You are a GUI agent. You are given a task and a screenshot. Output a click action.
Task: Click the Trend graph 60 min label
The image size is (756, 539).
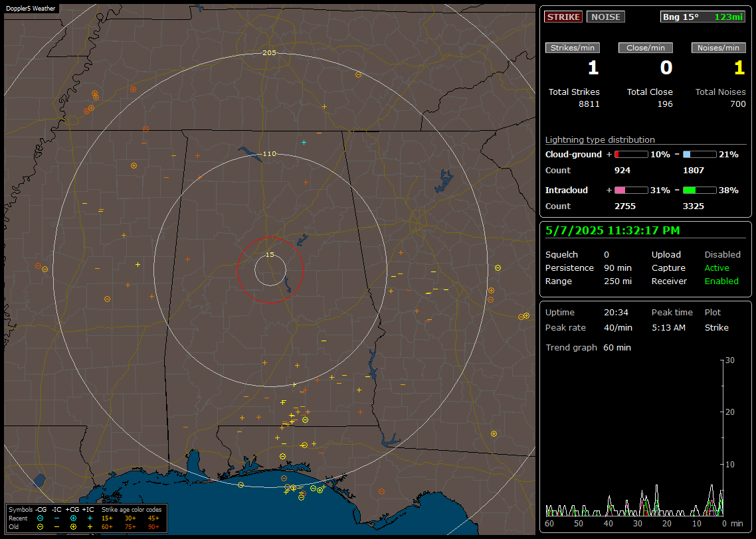588,348
